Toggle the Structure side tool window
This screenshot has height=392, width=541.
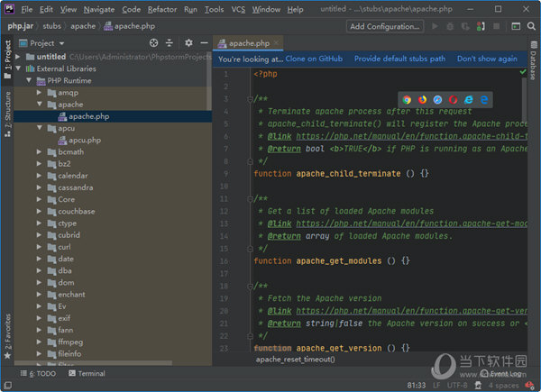7,114
